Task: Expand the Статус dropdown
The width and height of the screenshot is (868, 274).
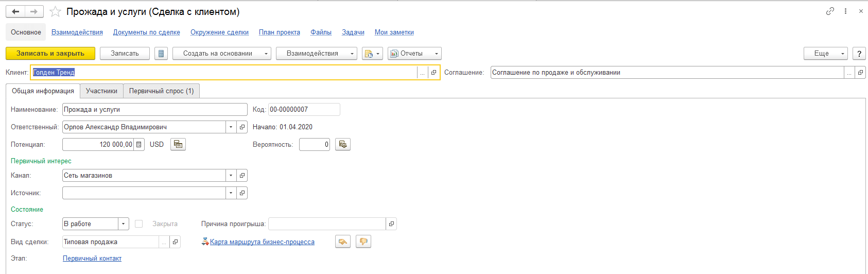Action: [x=123, y=224]
